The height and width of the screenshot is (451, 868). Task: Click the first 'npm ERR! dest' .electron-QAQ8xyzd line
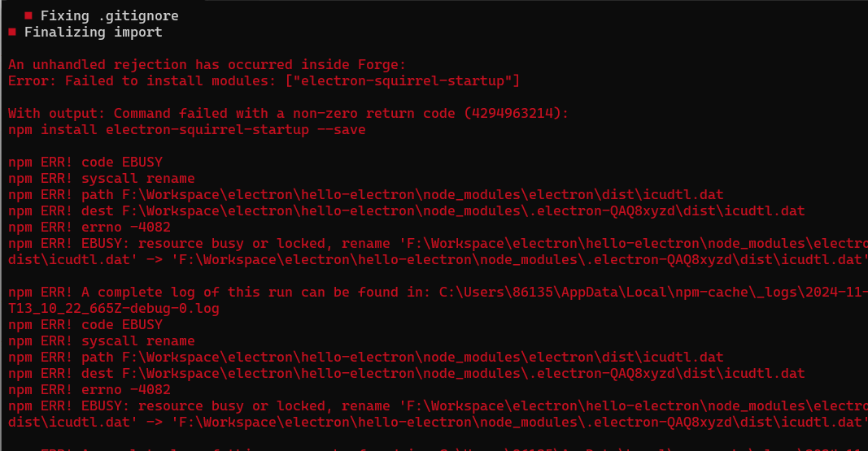[x=406, y=210]
